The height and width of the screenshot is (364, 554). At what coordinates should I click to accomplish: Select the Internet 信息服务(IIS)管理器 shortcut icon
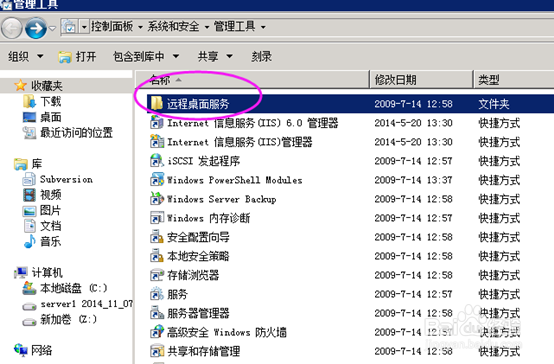coord(157,142)
